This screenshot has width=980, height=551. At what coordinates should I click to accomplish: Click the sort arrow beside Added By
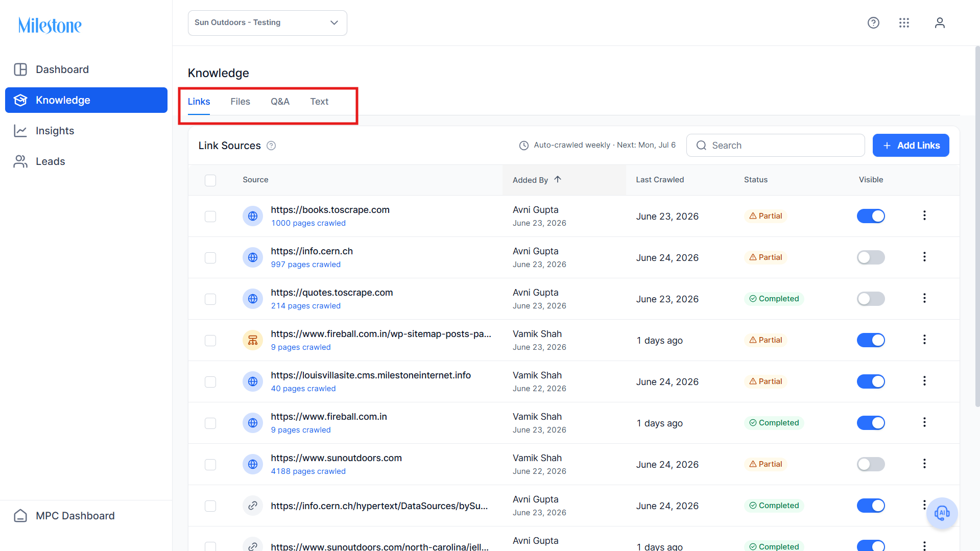click(558, 179)
